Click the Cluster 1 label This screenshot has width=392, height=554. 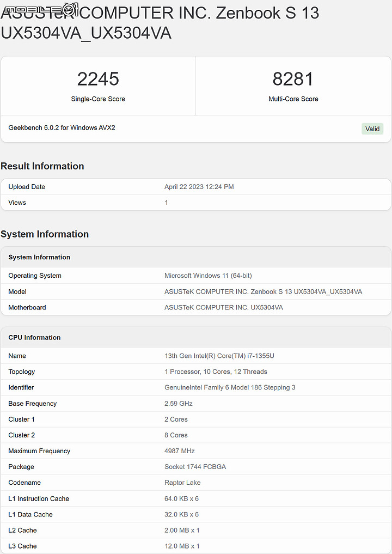(x=22, y=419)
